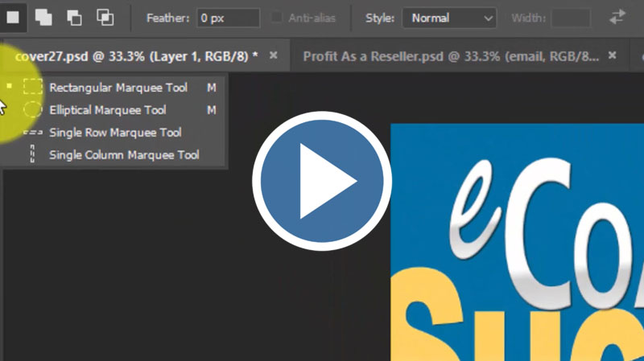Pick the Subtract from Selection icon

click(x=74, y=17)
